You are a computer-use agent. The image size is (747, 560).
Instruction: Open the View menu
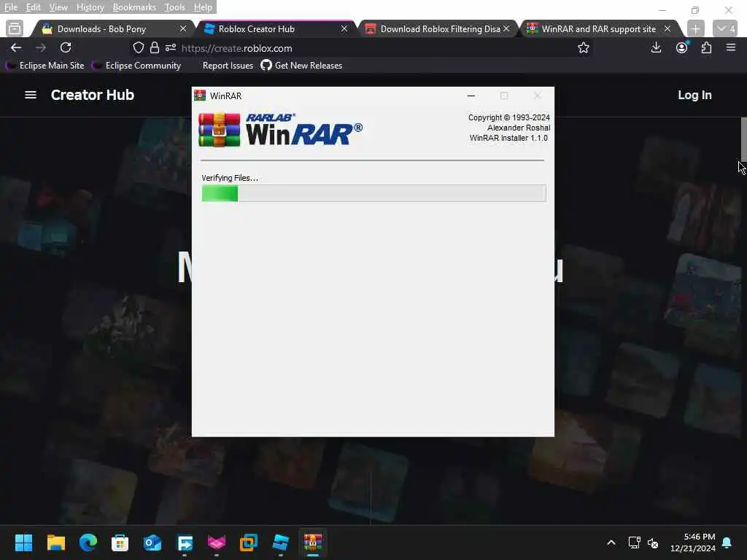click(x=58, y=7)
